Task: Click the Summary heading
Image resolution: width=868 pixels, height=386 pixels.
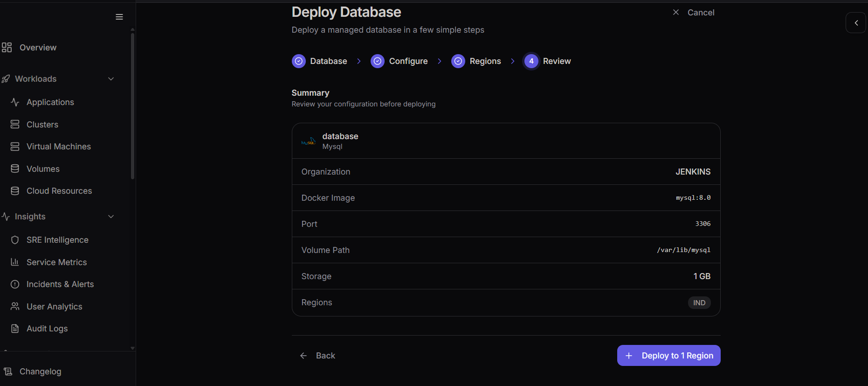Action: tap(310, 93)
